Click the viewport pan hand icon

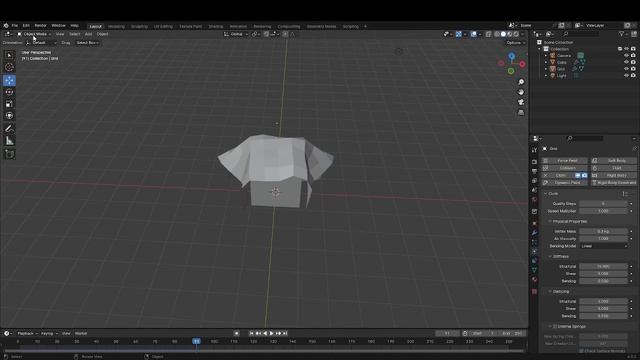coord(521,92)
